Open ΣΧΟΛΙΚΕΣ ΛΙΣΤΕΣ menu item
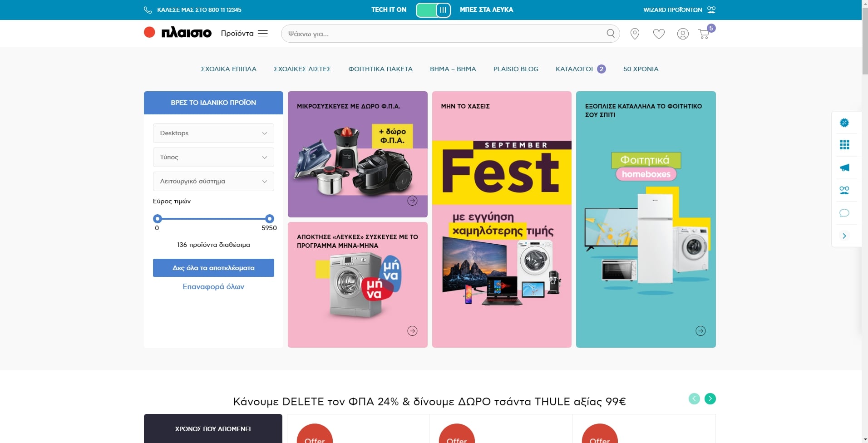Screen dimensions: 868x443 pos(302,69)
